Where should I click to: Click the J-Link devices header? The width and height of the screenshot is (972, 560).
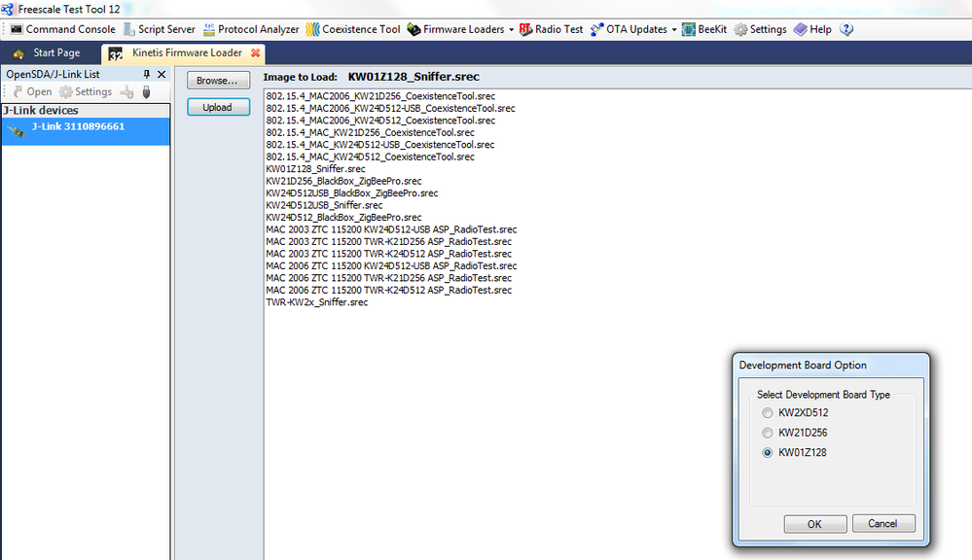click(x=86, y=110)
